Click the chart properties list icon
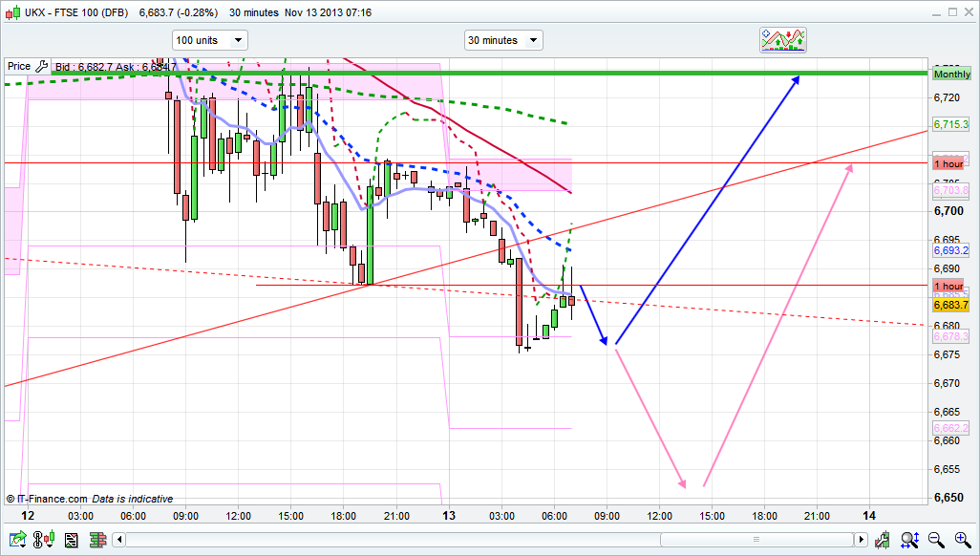 tap(71, 541)
